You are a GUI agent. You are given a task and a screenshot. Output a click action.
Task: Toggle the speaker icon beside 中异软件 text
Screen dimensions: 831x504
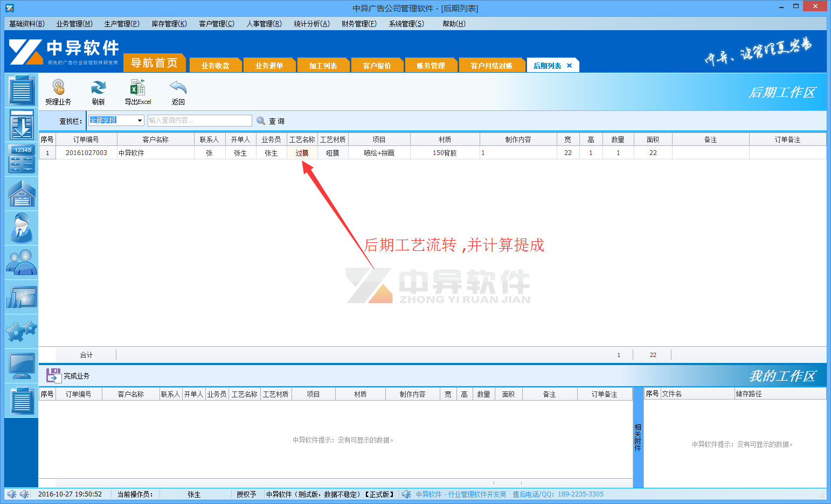pos(406,494)
